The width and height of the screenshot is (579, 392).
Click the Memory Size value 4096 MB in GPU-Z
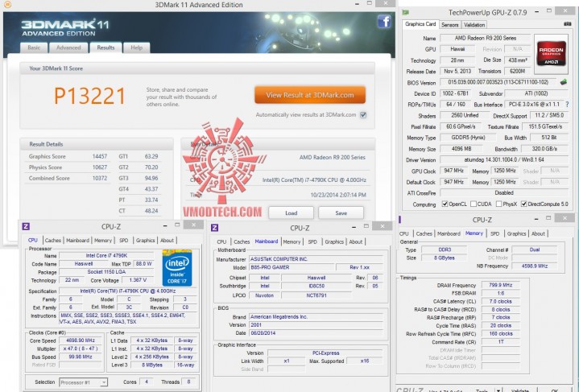coord(461,149)
